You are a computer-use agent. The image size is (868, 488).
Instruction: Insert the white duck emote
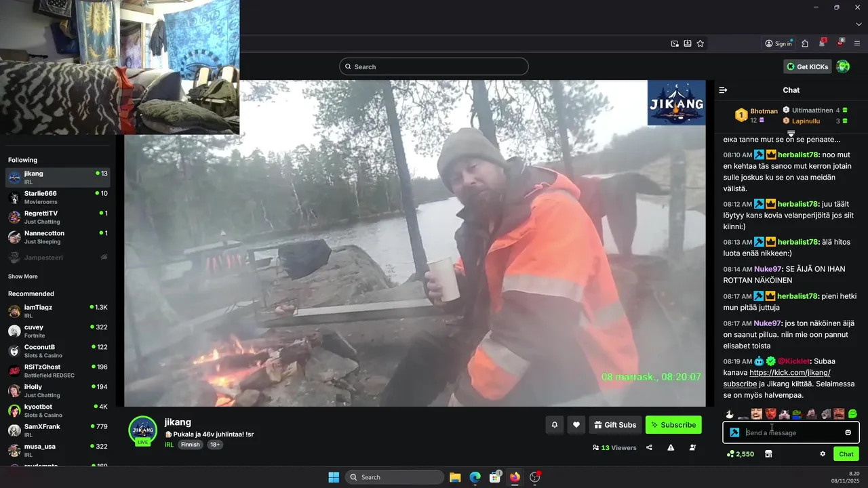730,414
